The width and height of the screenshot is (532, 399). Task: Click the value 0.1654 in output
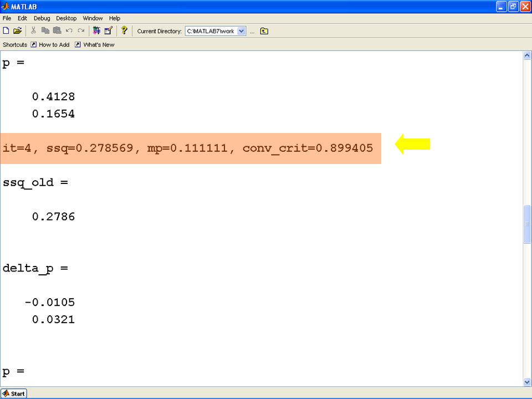coord(53,114)
